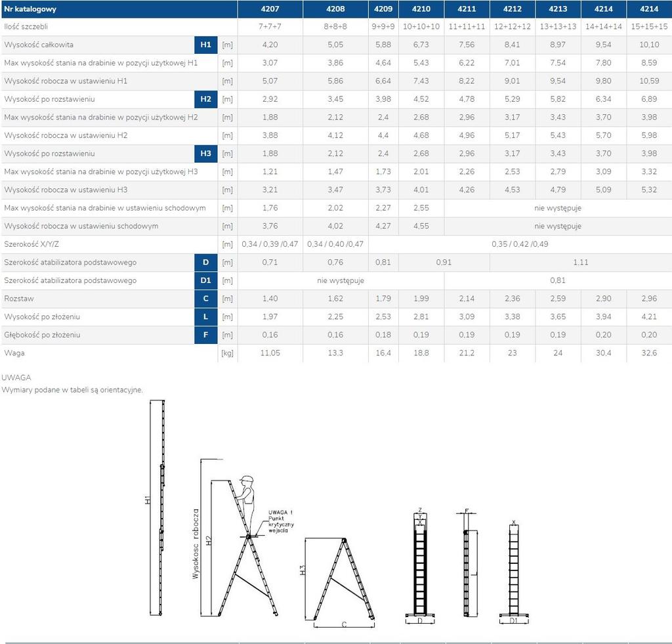Click the L badge next to Wysokość po złożeniu
The height and width of the screenshot is (644, 672).
click(205, 316)
